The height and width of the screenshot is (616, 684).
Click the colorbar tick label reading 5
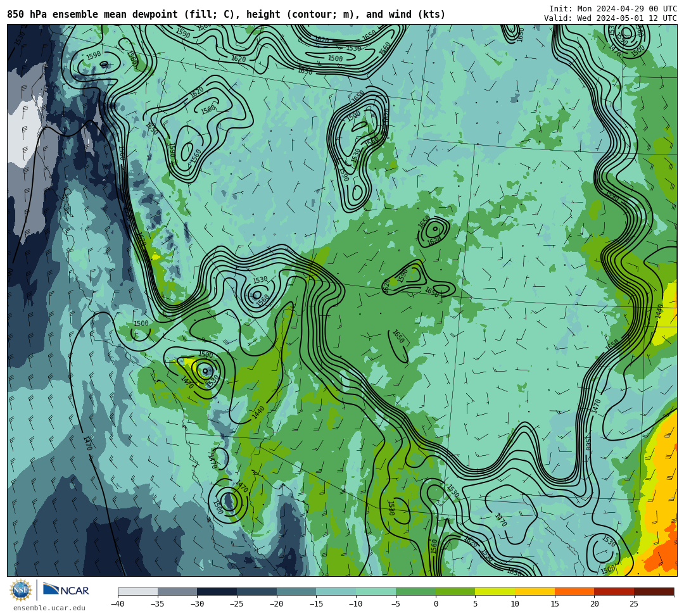[476, 604]
